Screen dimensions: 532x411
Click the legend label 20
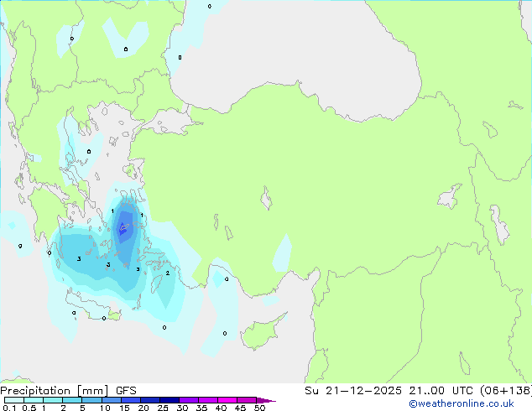(x=143, y=408)
